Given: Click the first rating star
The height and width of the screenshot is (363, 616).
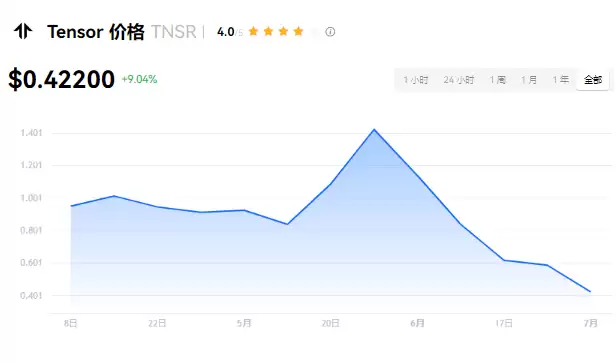Looking at the screenshot, I should tap(253, 31).
